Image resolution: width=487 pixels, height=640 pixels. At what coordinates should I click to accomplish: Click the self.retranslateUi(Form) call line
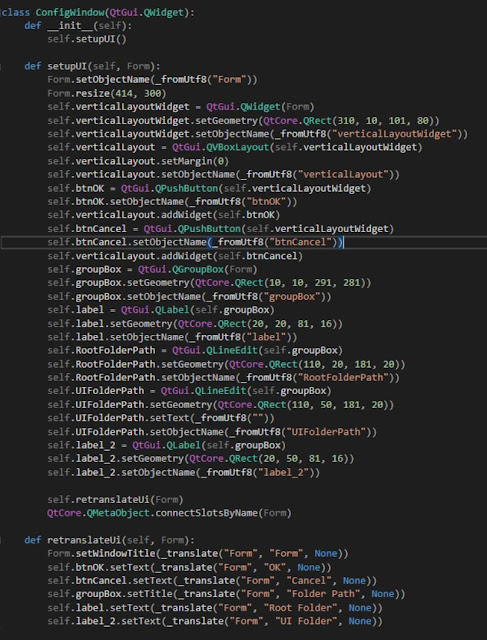pos(116,499)
